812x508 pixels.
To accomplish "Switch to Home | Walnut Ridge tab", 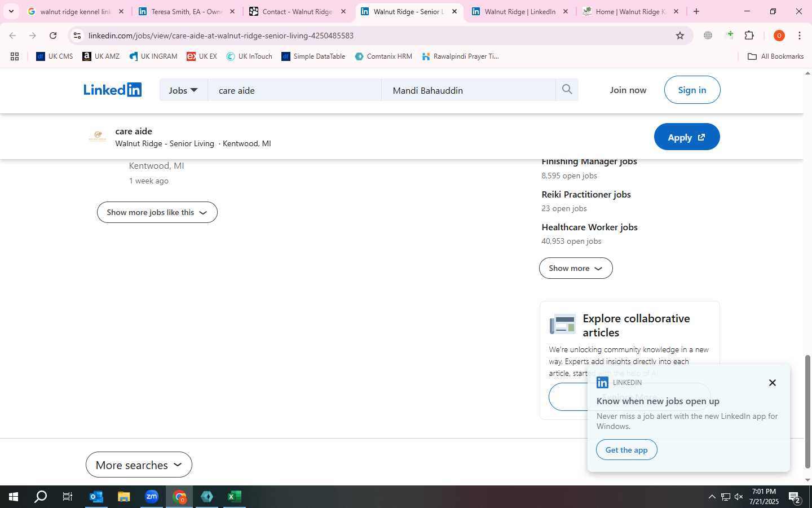I will pyautogui.click(x=630, y=11).
